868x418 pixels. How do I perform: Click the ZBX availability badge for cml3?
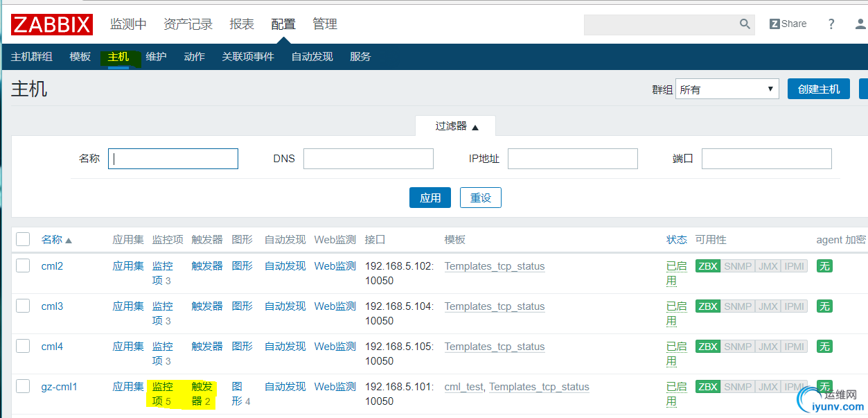(x=708, y=306)
